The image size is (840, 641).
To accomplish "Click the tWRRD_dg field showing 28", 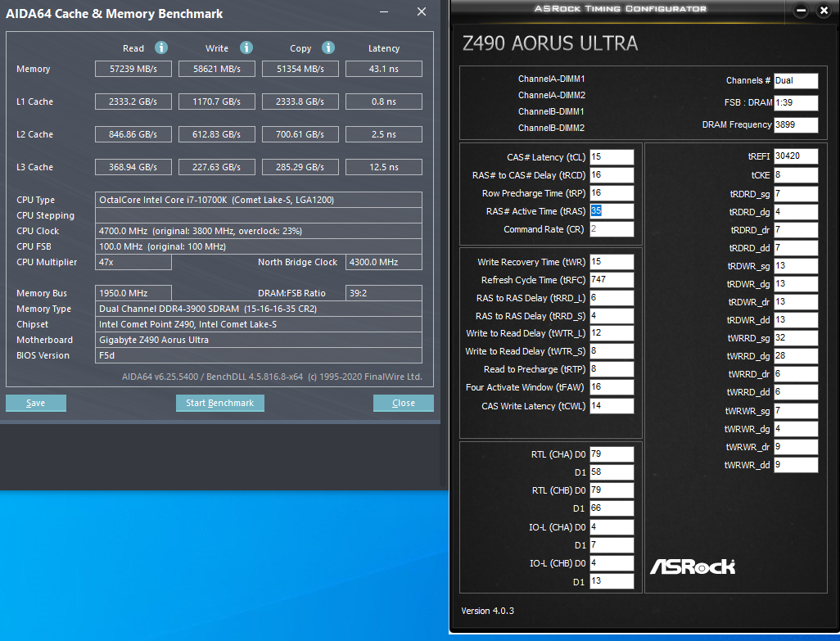I will (796, 356).
